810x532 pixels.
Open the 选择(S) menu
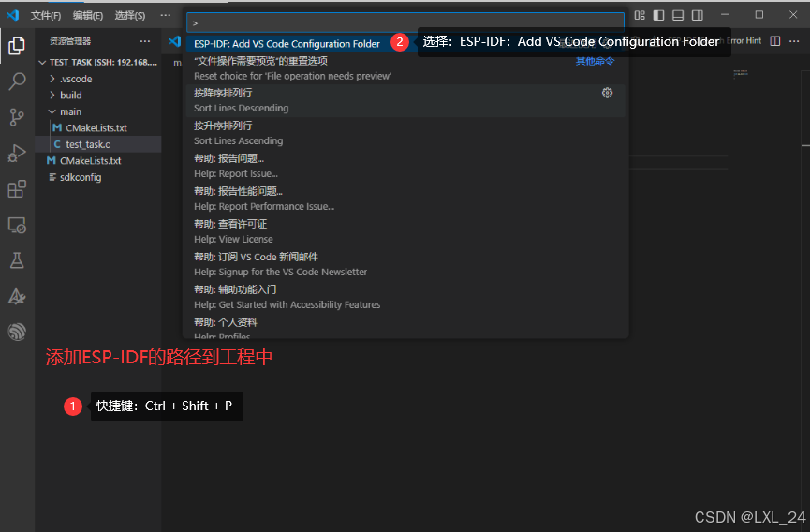[129, 16]
